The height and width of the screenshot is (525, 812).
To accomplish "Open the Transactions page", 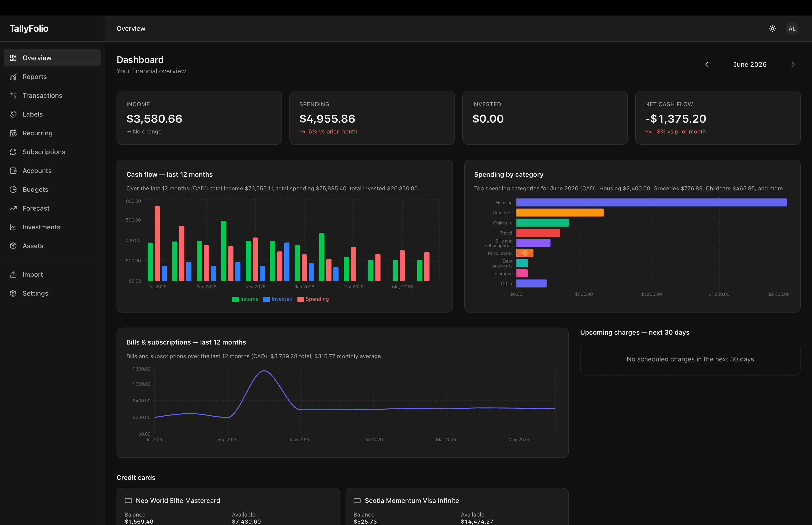I will tap(52, 95).
